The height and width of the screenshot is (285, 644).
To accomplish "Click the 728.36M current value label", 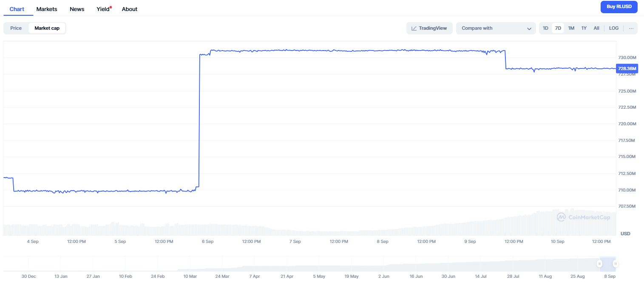I will coord(627,68).
